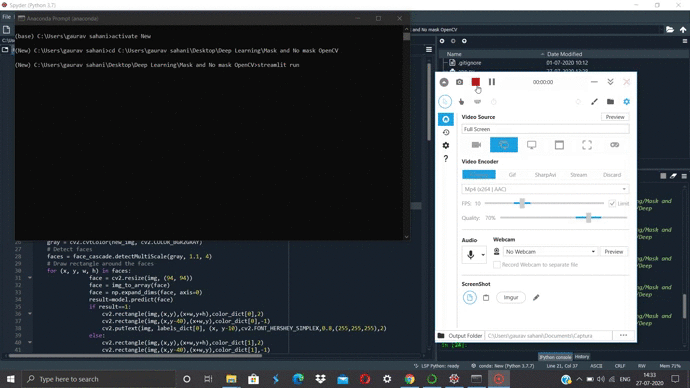Open Google Chrome from the taskbar
The width and height of the screenshot is (690, 388).
tap(410, 379)
